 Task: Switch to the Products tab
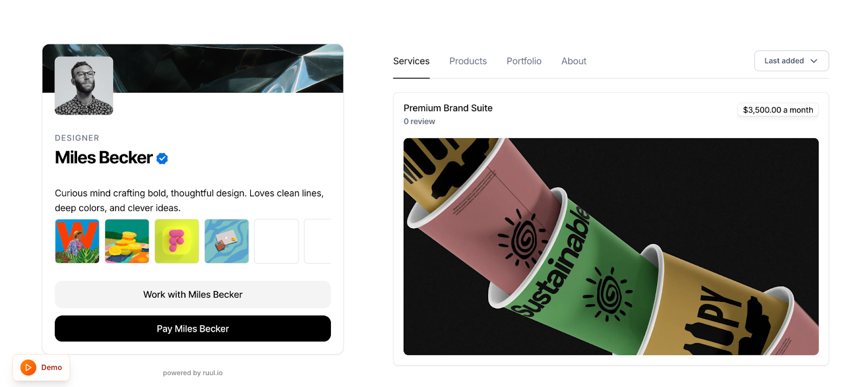pyautogui.click(x=468, y=61)
